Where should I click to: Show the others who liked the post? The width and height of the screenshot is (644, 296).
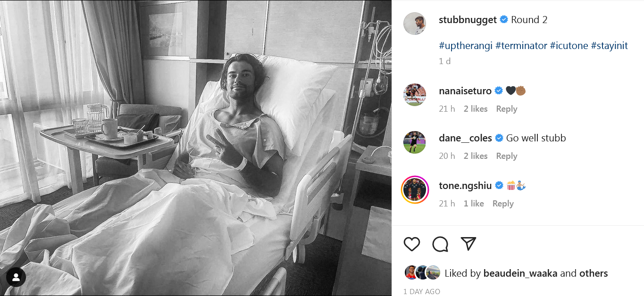point(594,273)
